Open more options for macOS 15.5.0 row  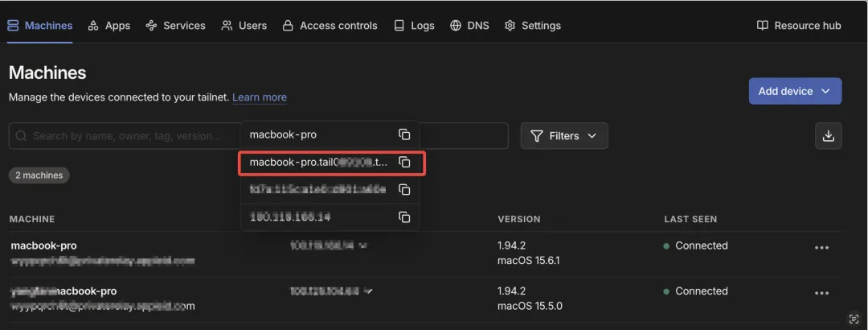pyautogui.click(x=822, y=293)
